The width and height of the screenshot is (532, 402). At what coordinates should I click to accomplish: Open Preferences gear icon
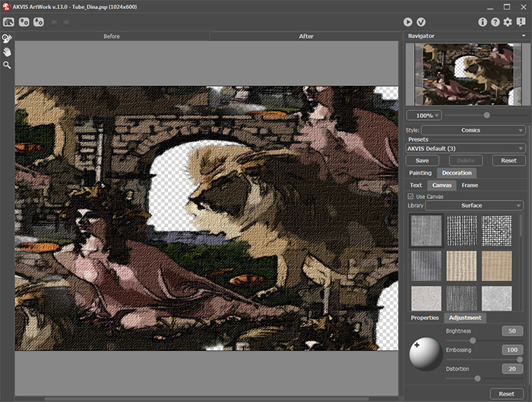tap(508, 22)
